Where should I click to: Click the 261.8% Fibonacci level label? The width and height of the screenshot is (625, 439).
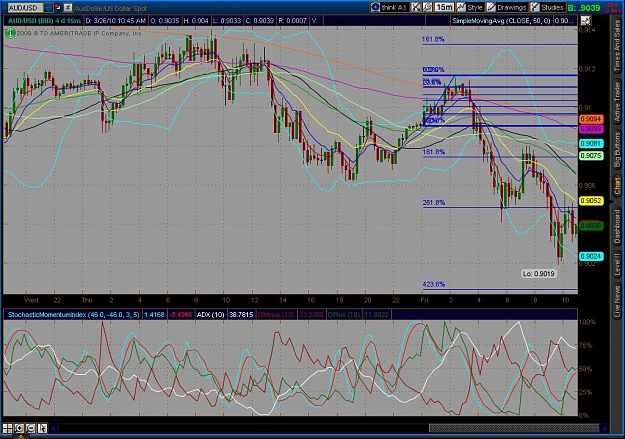tap(434, 203)
